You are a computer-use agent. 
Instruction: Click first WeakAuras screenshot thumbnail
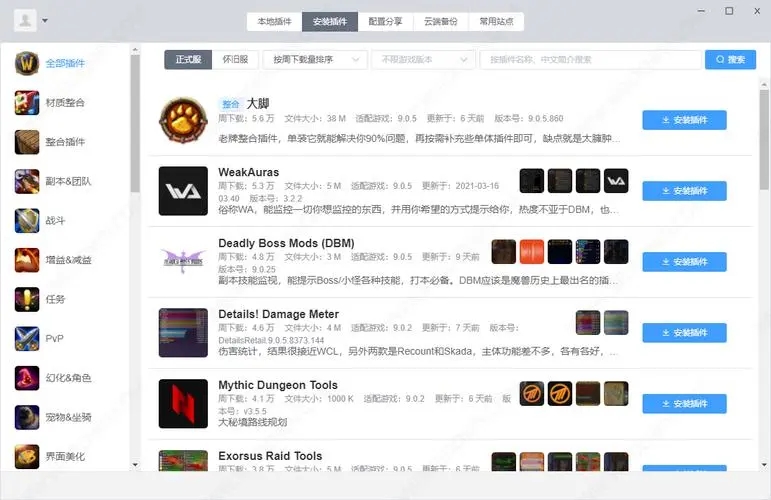(x=531, y=181)
